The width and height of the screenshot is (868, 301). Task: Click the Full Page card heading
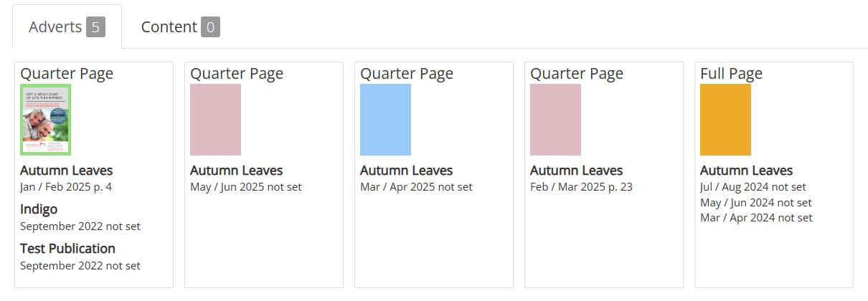[731, 73]
